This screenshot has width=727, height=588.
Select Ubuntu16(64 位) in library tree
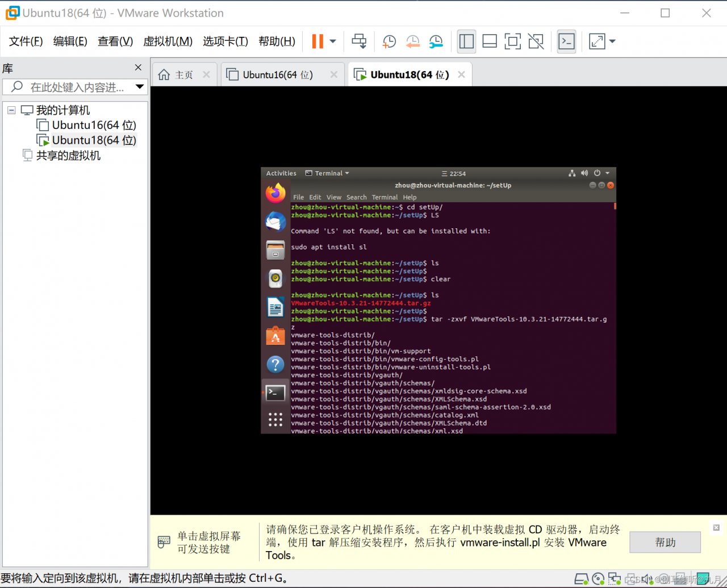point(86,125)
